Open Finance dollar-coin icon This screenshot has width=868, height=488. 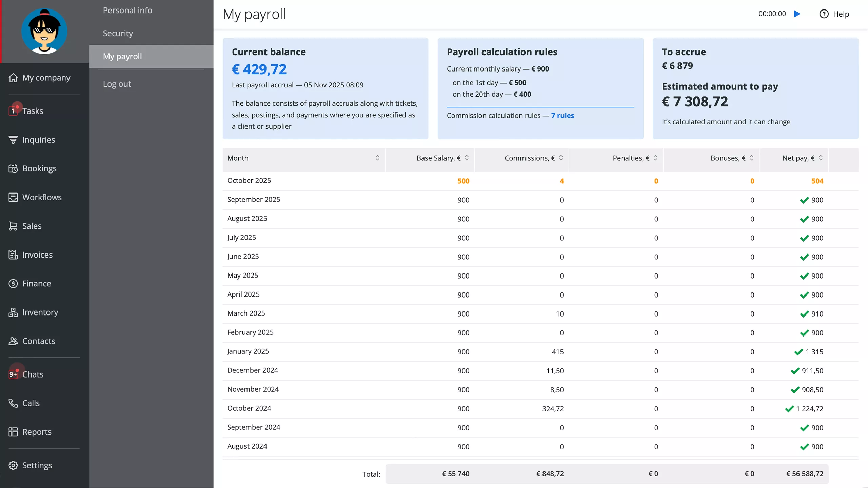coord(13,284)
